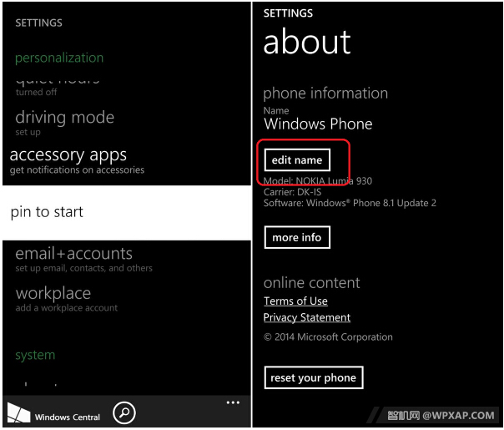Click the edit name button
This screenshot has height=430, width=504.
point(297,159)
